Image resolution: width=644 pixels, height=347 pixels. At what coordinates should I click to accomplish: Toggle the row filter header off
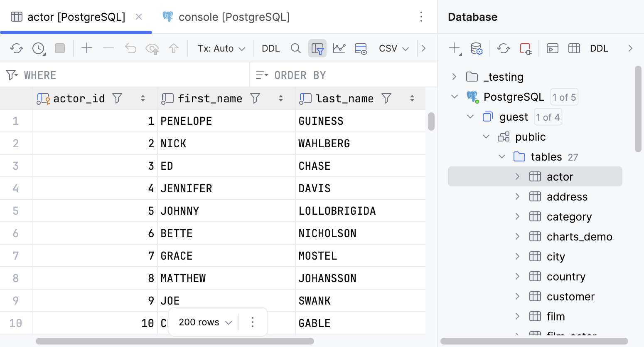tap(317, 48)
